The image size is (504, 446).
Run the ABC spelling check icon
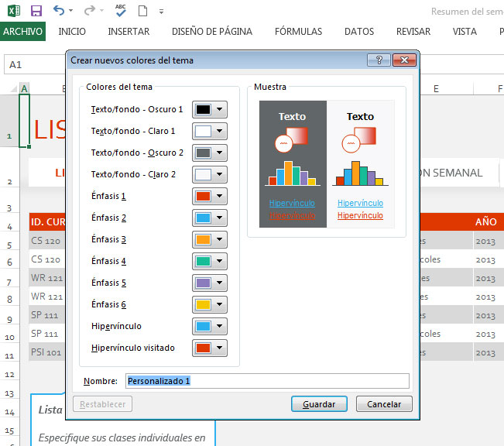click(x=121, y=11)
